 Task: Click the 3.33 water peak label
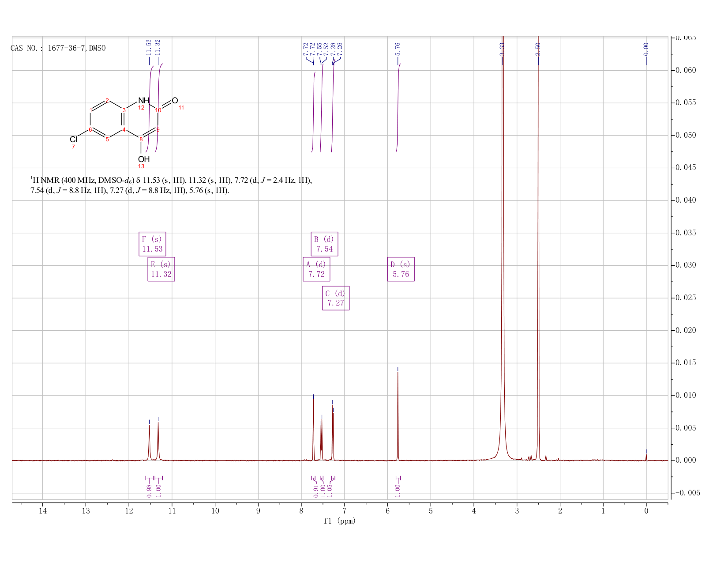pyautogui.click(x=502, y=49)
